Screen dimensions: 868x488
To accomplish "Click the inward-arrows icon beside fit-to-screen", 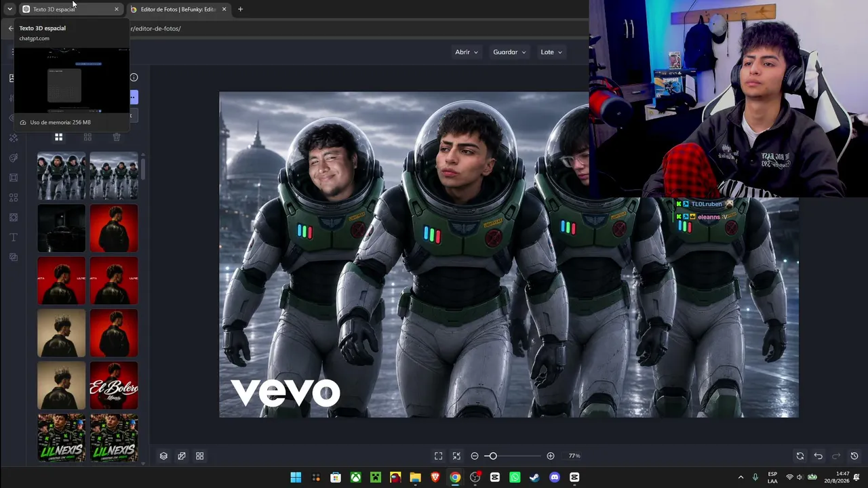I will point(456,456).
